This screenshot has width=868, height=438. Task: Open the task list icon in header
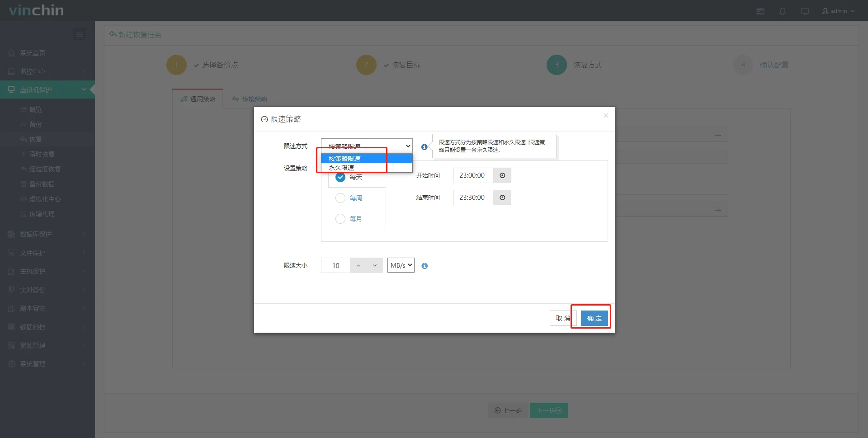tap(760, 11)
